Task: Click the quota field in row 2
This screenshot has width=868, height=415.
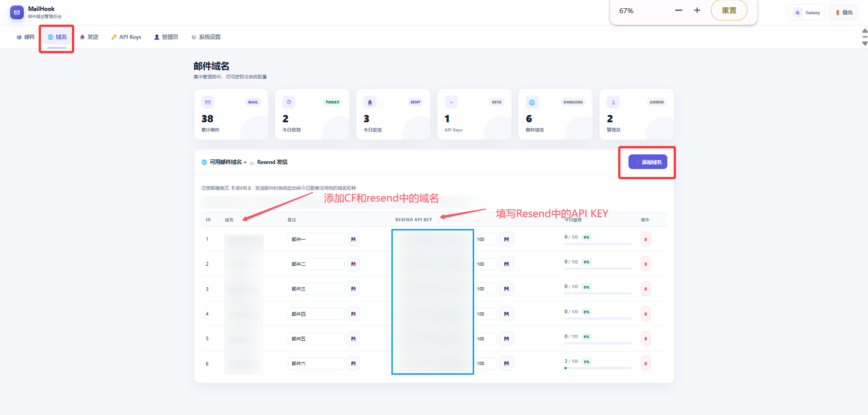Action: [x=486, y=264]
